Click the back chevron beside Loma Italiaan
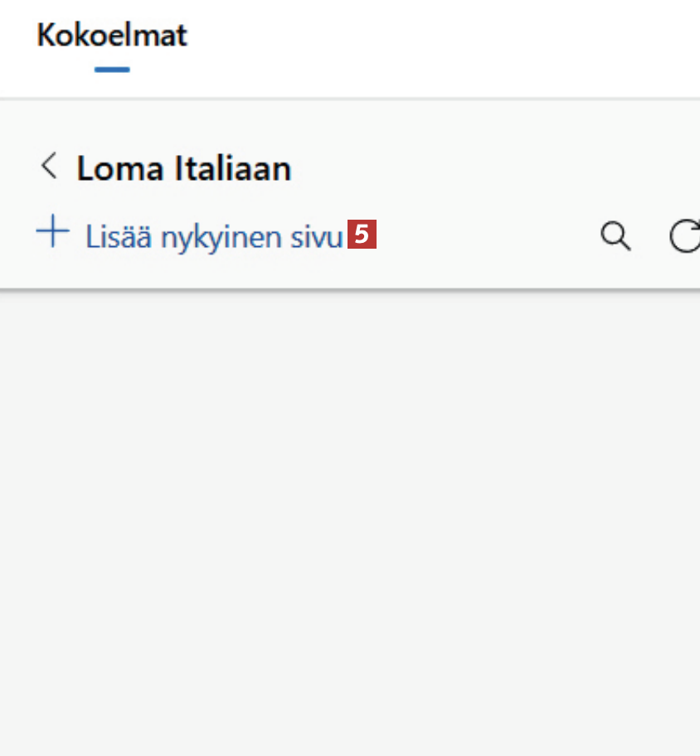This screenshot has width=700, height=756. pyautogui.click(x=50, y=167)
